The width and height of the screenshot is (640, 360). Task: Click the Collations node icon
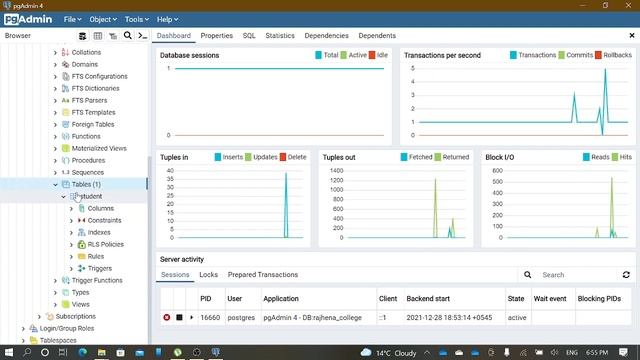pos(65,52)
